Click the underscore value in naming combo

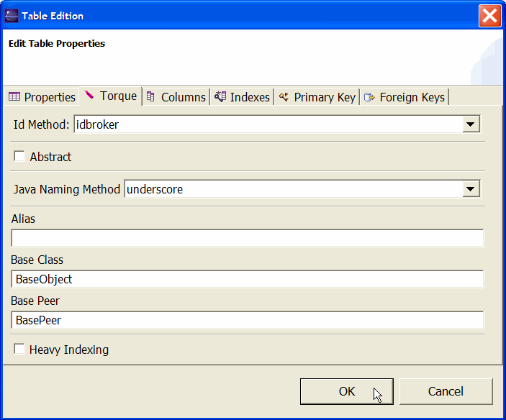pos(155,189)
